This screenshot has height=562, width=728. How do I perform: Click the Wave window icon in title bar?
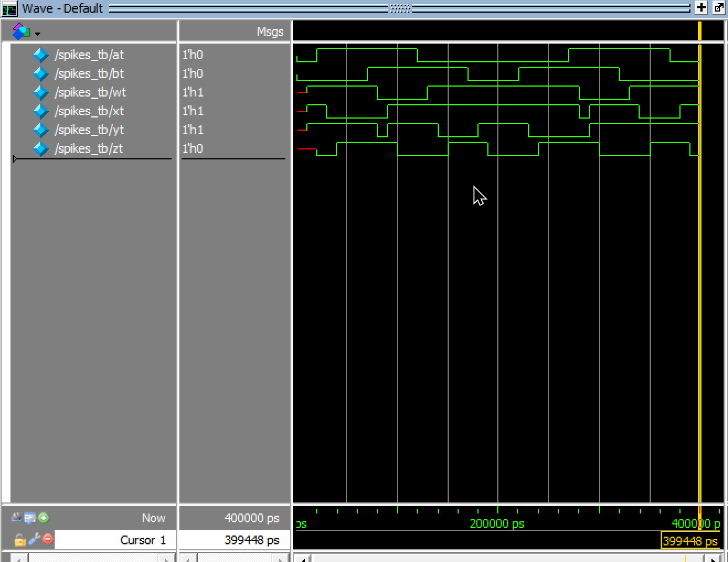[x=9, y=9]
